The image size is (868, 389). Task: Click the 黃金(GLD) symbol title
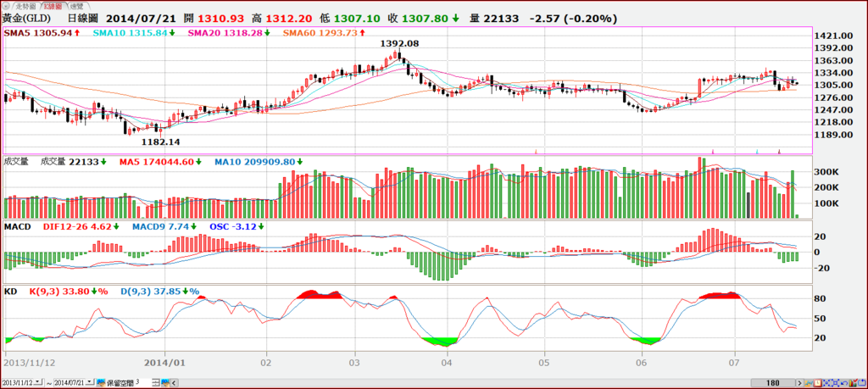[27, 19]
